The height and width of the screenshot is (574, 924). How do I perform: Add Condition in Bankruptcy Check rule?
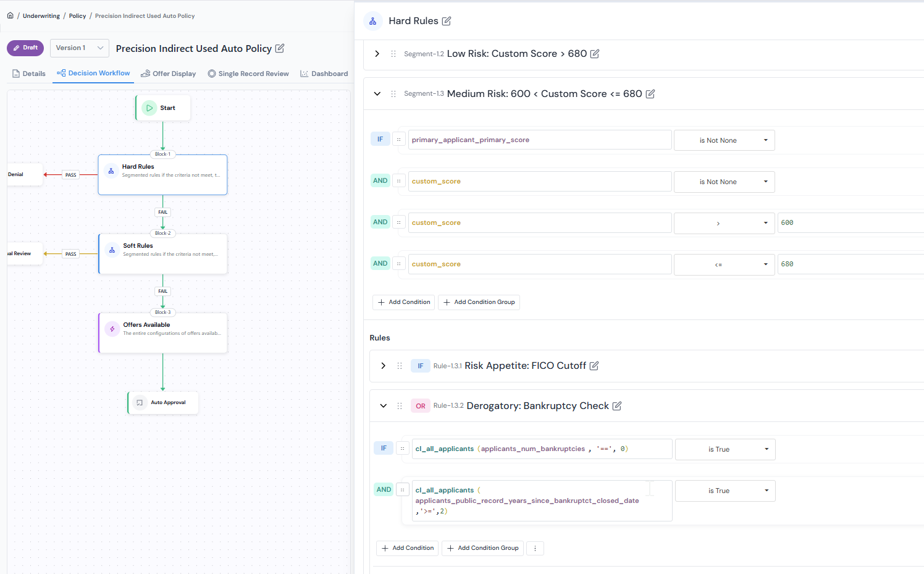(x=408, y=548)
